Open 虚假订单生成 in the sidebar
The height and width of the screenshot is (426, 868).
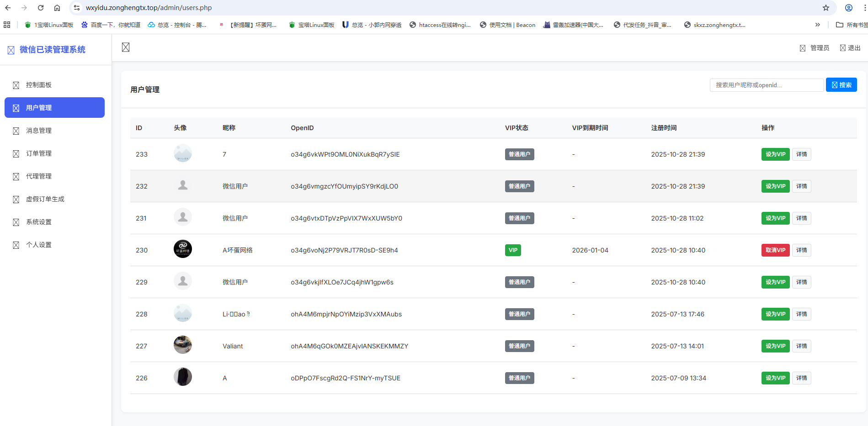[45, 199]
